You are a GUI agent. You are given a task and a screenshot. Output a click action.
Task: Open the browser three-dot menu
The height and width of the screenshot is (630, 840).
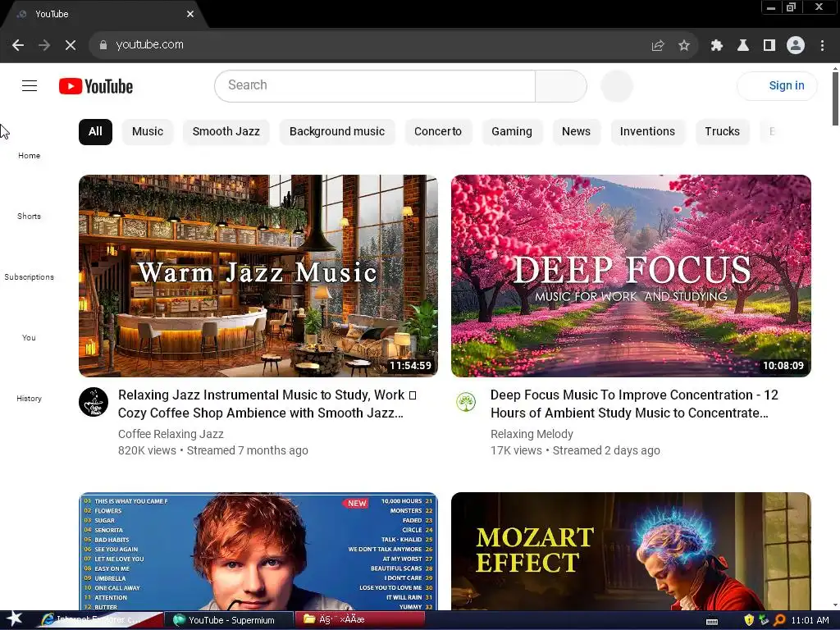pyautogui.click(x=822, y=46)
